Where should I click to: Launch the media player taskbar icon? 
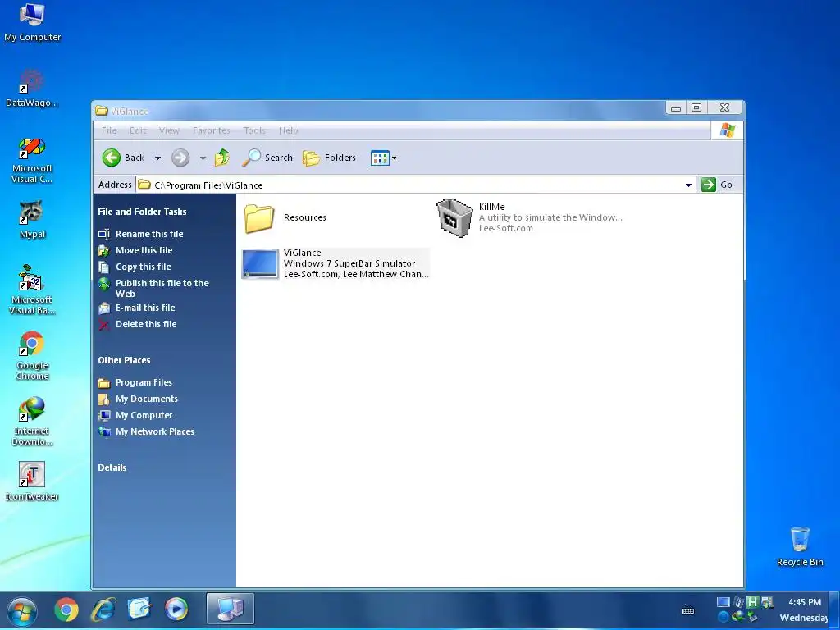(x=176, y=609)
